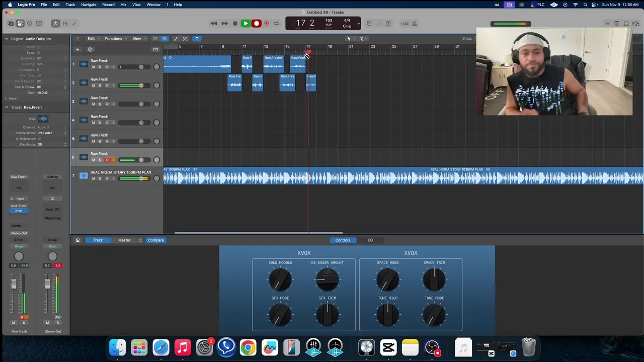This screenshot has width=644, height=362.
Task: Open Read automation mode on Raw.Fresh strip
Action: pos(19,246)
